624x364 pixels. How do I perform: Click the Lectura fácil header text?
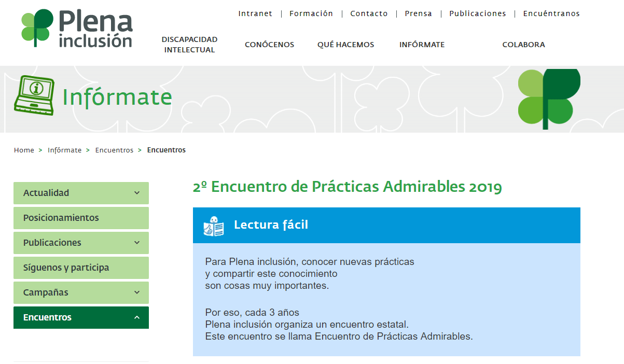coord(271,225)
